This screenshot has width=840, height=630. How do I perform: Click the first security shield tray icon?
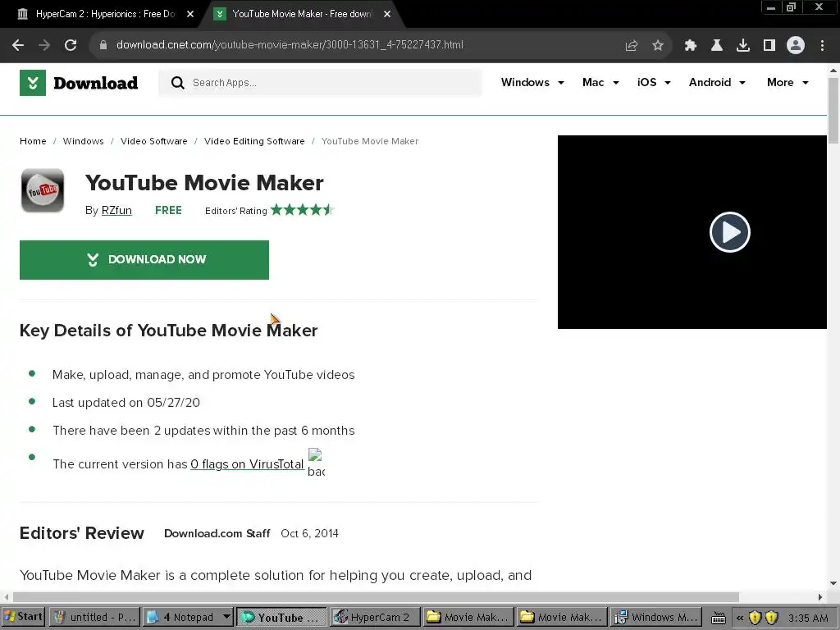coord(755,618)
